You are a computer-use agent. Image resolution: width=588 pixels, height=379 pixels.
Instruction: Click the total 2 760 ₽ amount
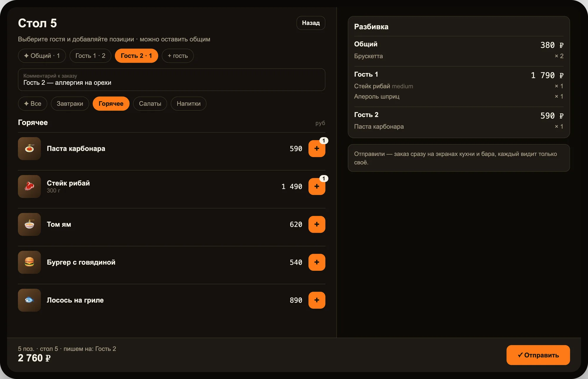click(x=34, y=358)
